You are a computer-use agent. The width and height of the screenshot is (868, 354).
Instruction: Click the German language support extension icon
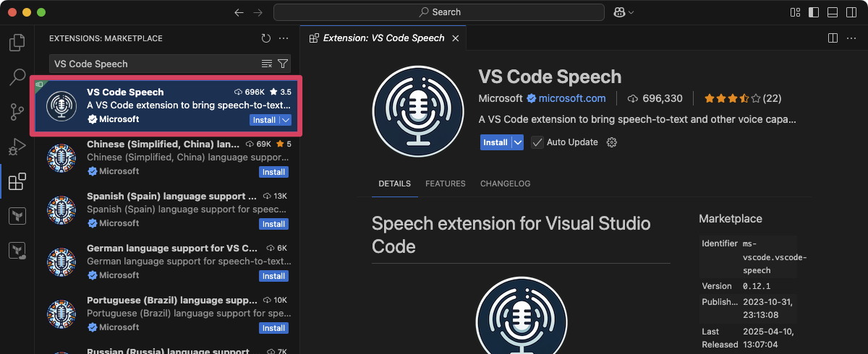[x=61, y=262]
